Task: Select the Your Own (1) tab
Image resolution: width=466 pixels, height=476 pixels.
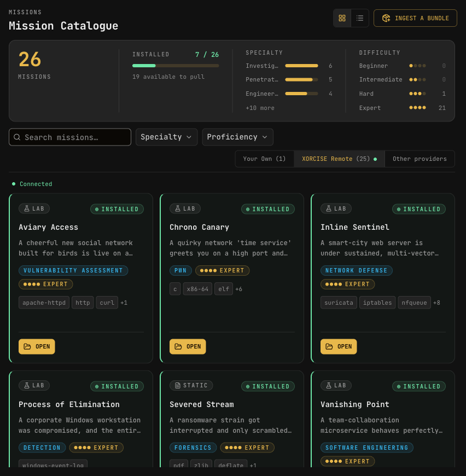Action: point(264,159)
